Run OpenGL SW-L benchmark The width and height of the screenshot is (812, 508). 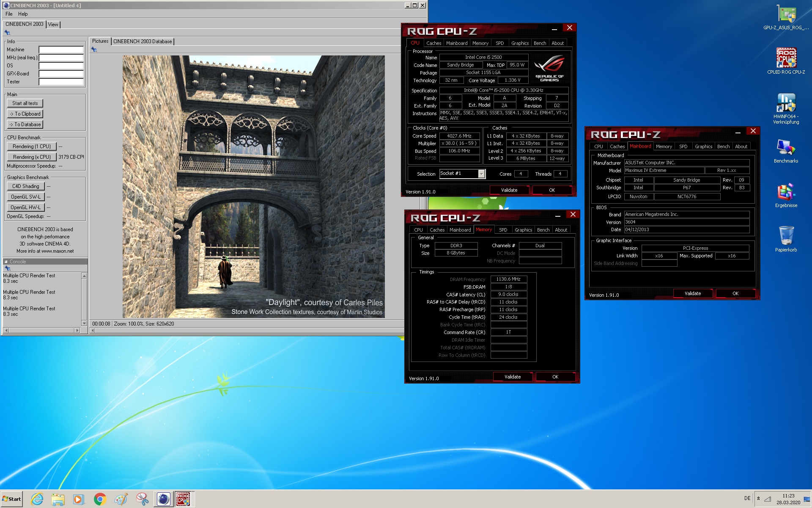click(x=26, y=197)
